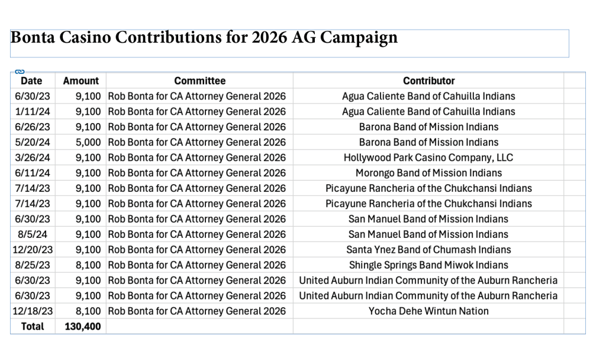Image resolution: width=606 pixels, height=364 pixels.
Task: Click the Shingle Springs Band Miwok Indians cell
Action: (428, 266)
